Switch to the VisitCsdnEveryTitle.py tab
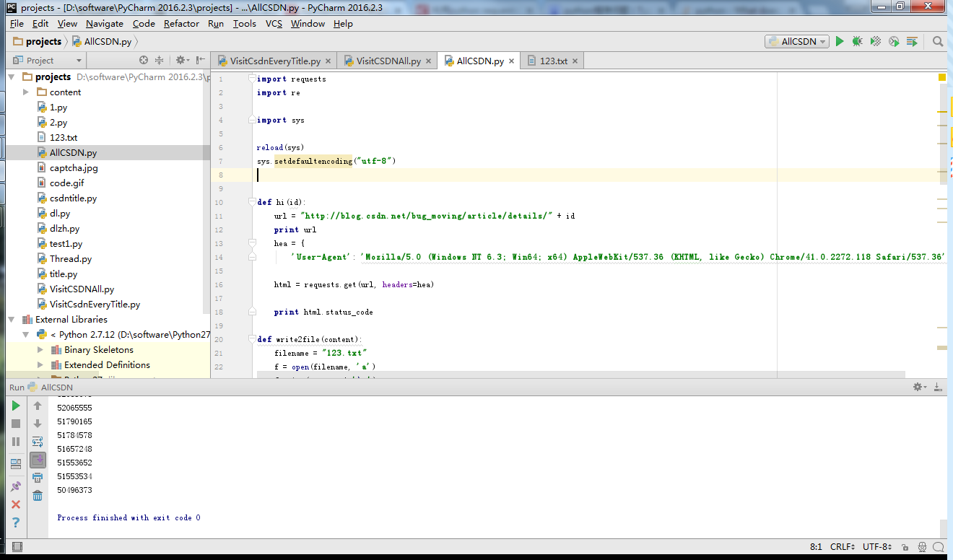 tap(275, 61)
